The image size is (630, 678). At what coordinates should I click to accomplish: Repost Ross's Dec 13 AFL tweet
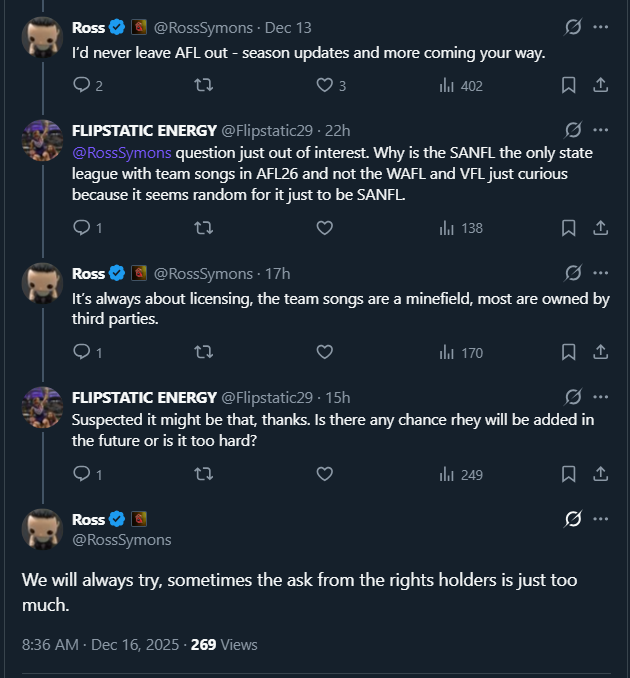tap(203, 86)
